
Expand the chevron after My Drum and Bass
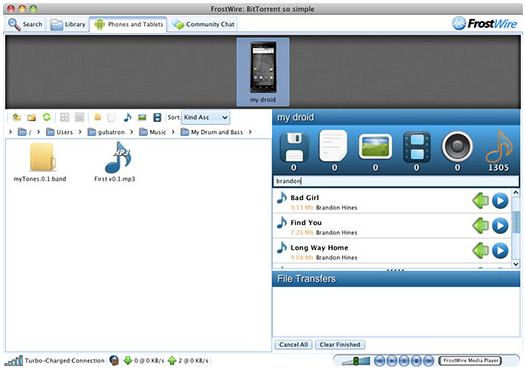250,132
